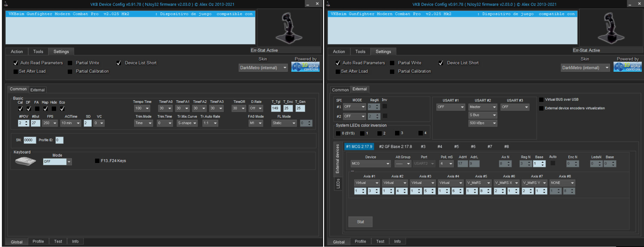The image size is (644, 247).
Task: Click the alpha controls logo in left window
Action: point(305,67)
